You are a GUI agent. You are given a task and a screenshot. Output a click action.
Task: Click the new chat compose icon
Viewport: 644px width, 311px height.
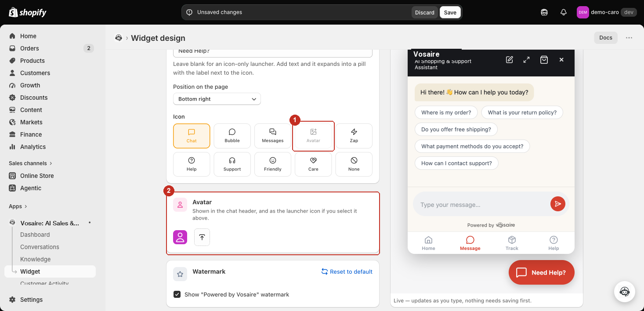510,60
